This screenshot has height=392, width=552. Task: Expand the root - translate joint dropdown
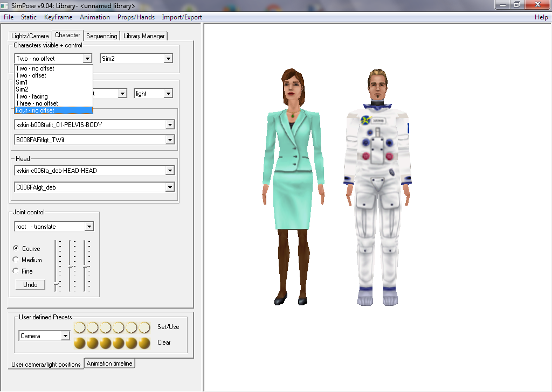tap(89, 227)
